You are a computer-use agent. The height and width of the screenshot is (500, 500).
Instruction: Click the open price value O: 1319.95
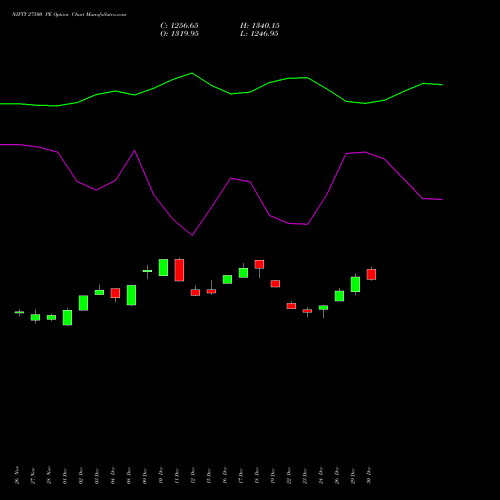[179, 34]
